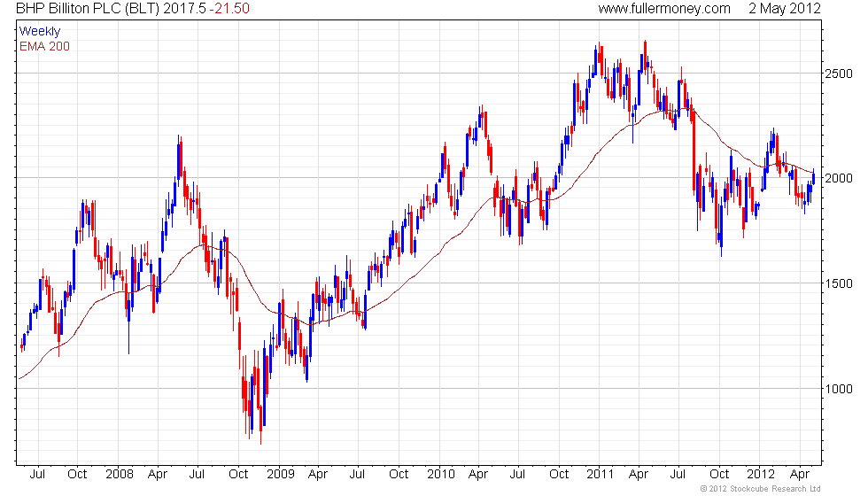The height and width of the screenshot is (496, 868).
Task: Click the 'Apr' label just after 2012
Action: [799, 474]
